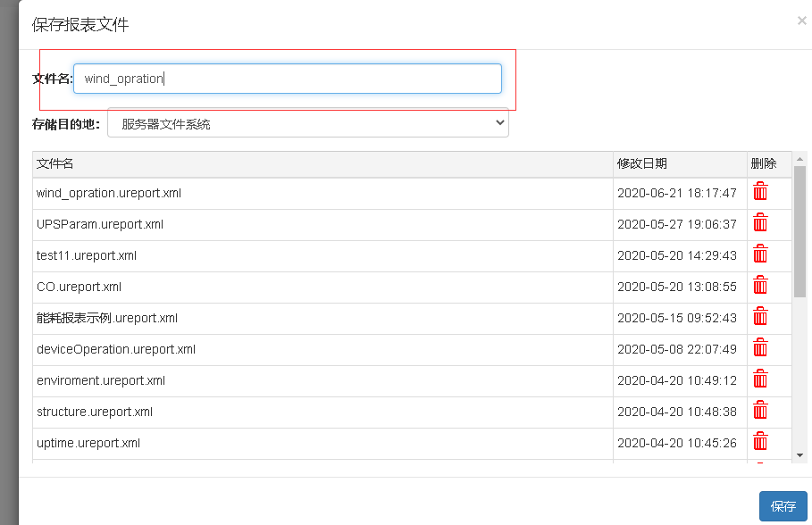Click trash icon for UPSParam.ureport.xml
Image resolution: width=812 pixels, height=525 pixels.
click(759, 222)
